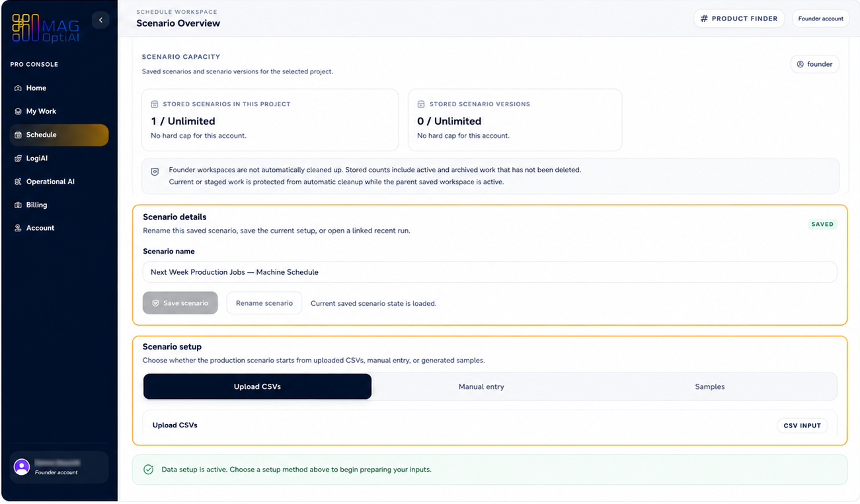
Task: Click the Founder account button at top
Action: [x=820, y=18]
